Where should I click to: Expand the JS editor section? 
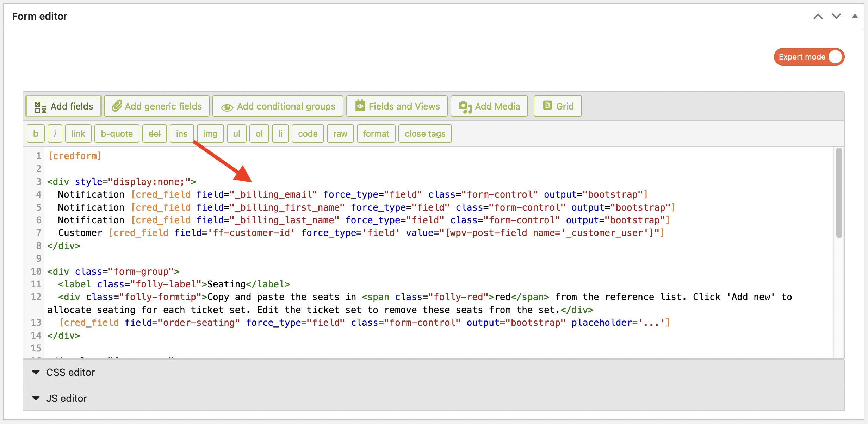[x=434, y=398]
